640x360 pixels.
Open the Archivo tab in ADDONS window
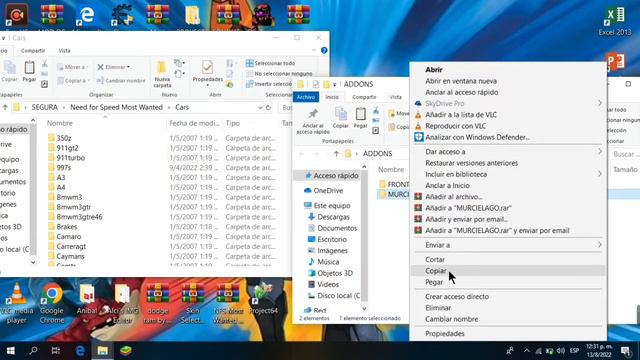coord(306,97)
